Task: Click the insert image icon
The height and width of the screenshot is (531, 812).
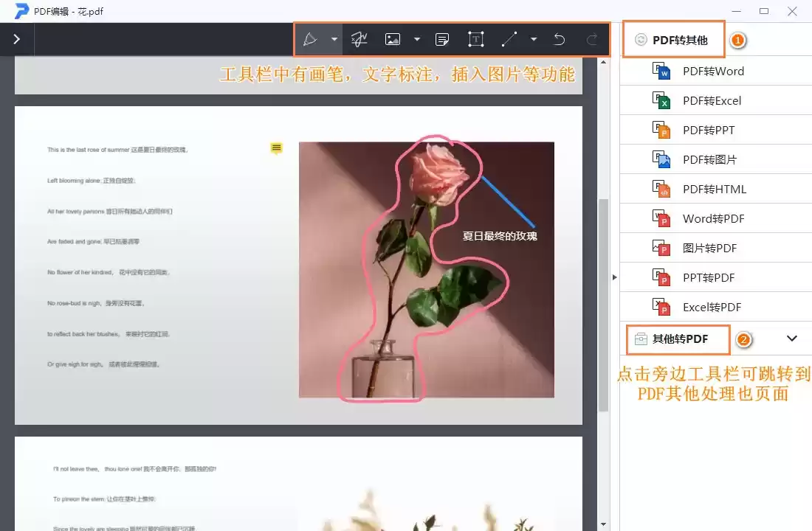Action: pos(393,40)
